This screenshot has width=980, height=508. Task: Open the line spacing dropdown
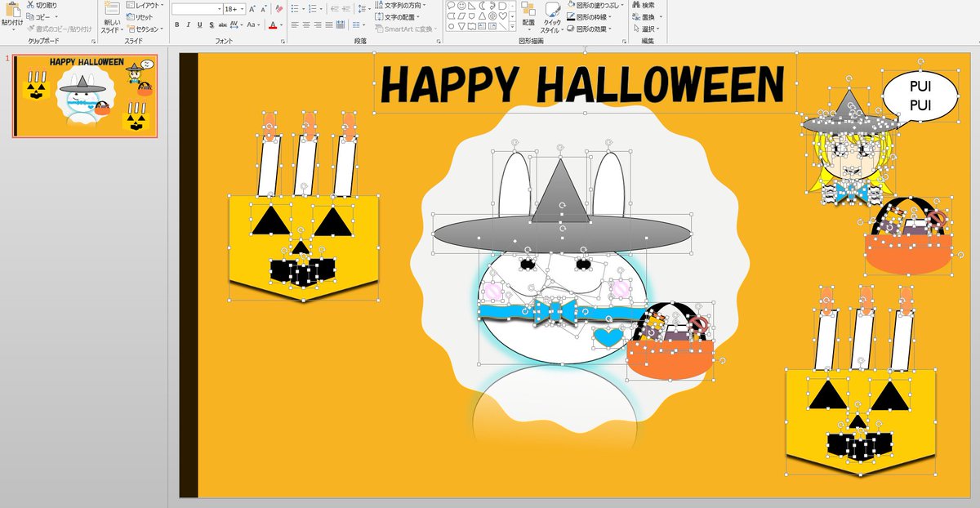coord(363,8)
